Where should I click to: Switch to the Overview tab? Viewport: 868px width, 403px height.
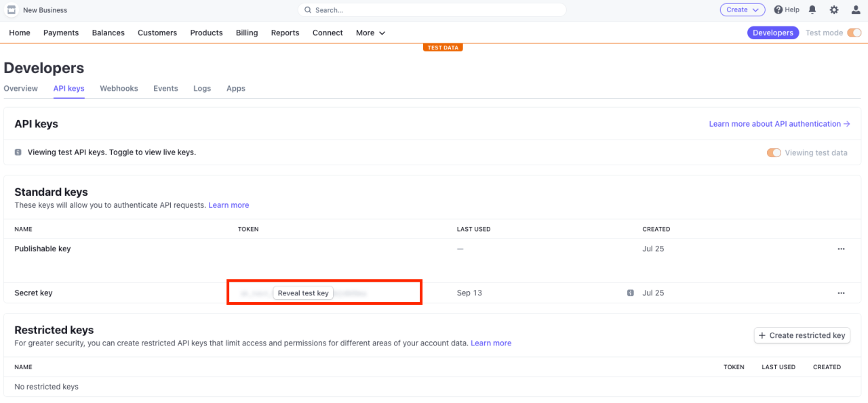click(x=21, y=89)
